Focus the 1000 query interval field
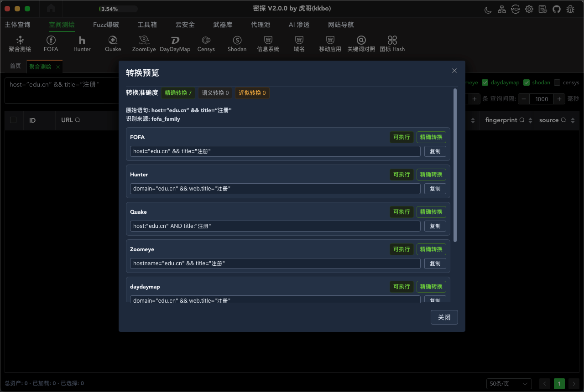The image size is (584, 392). (x=542, y=99)
